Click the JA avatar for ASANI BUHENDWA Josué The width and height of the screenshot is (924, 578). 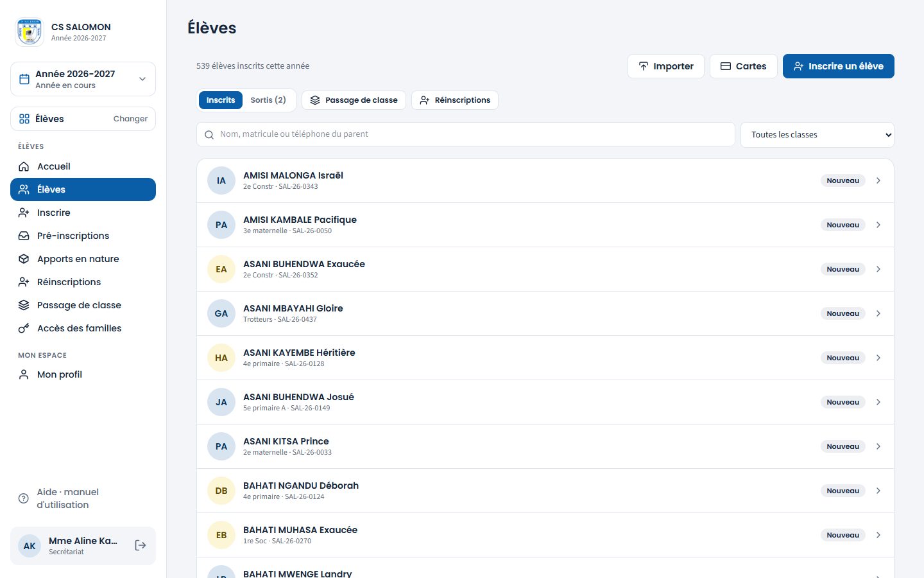(x=221, y=402)
